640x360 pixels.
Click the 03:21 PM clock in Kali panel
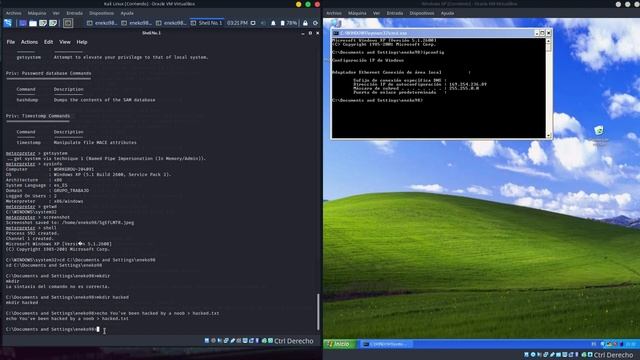237,23
